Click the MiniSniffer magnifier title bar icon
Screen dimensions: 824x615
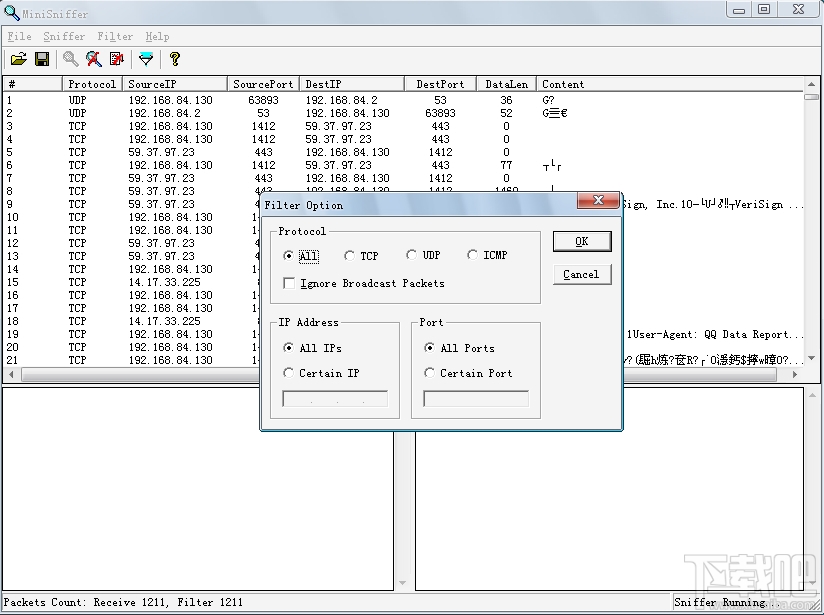point(11,13)
